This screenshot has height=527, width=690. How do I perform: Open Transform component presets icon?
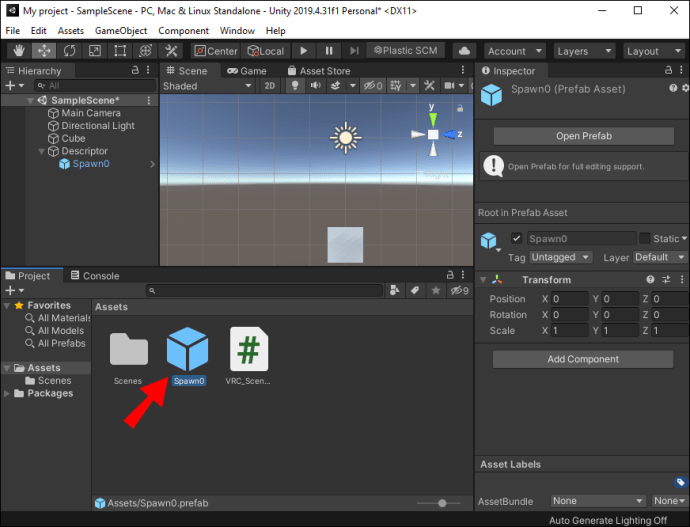coord(666,279)
